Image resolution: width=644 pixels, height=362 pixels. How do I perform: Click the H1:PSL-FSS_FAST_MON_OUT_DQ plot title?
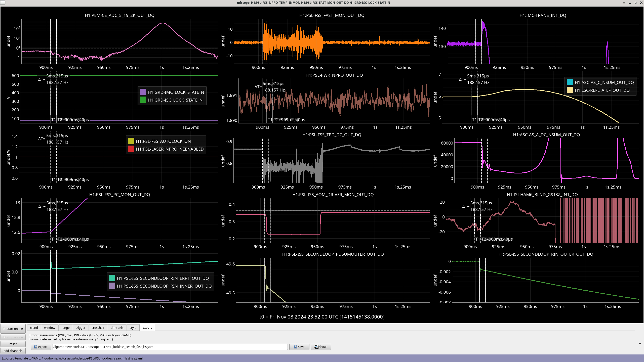pos(332,15)
